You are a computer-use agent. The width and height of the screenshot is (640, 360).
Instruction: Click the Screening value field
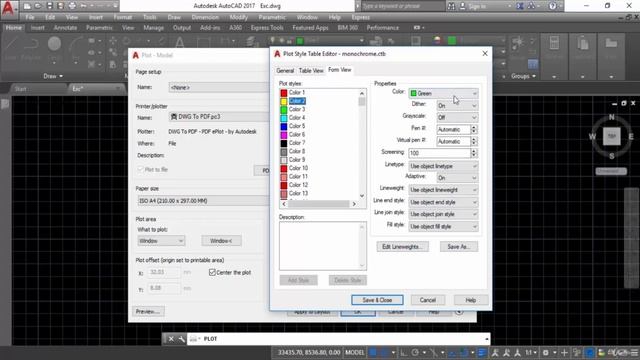point(439,153)
